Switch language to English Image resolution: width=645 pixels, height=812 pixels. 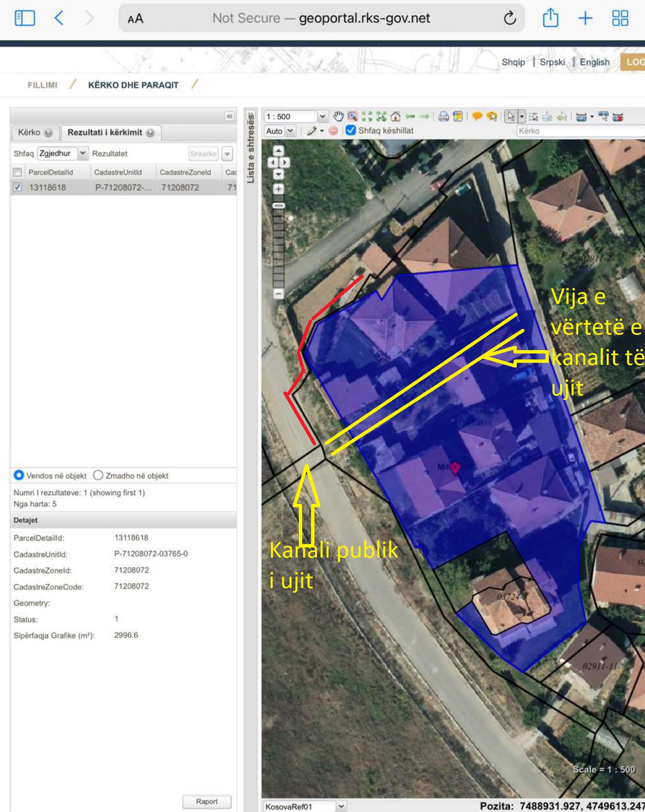click(594, 62)
